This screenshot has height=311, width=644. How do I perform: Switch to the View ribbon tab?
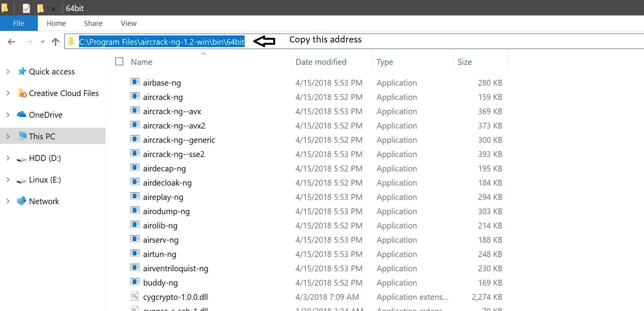click(129, 23)
